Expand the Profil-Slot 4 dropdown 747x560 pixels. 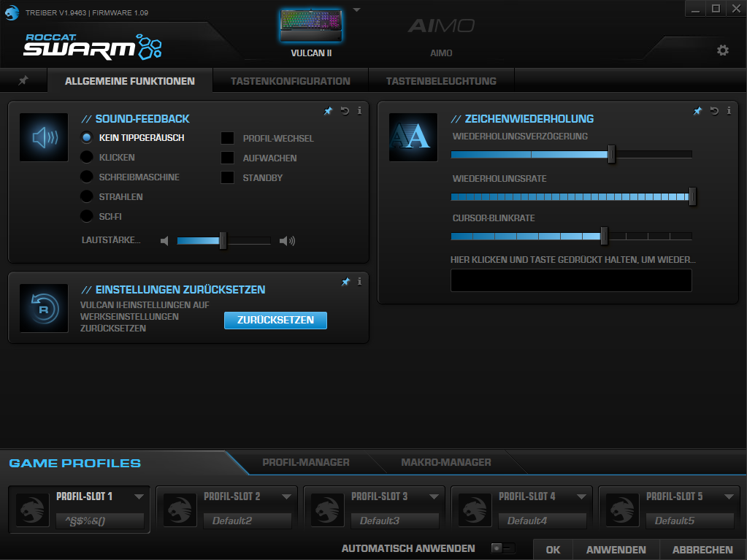pyautogui.click(x=581, y=496)
